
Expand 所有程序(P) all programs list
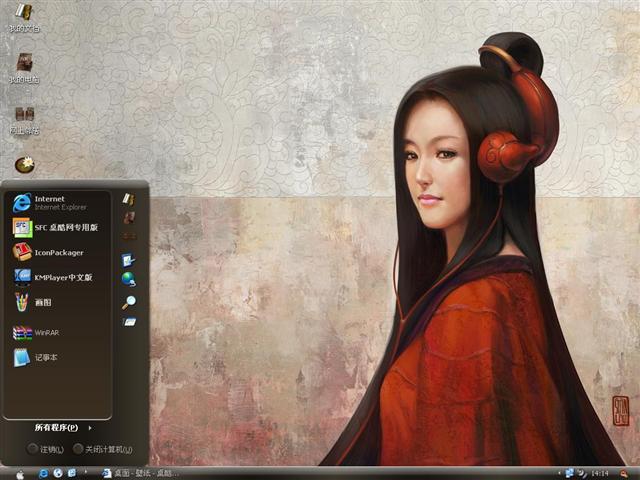pyautogui.click(x=63, y=428)
